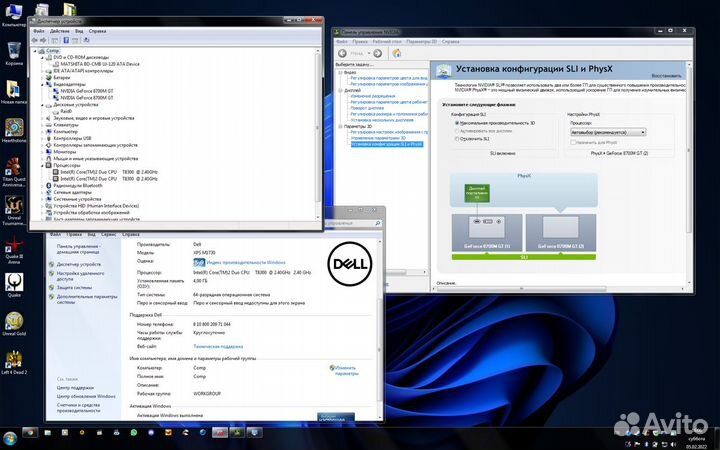Image resolution: width=720 pixels, height=450 pixels.
Task: Collapse DVD и CD-ROM дисководы node
Action: (42, 57)
